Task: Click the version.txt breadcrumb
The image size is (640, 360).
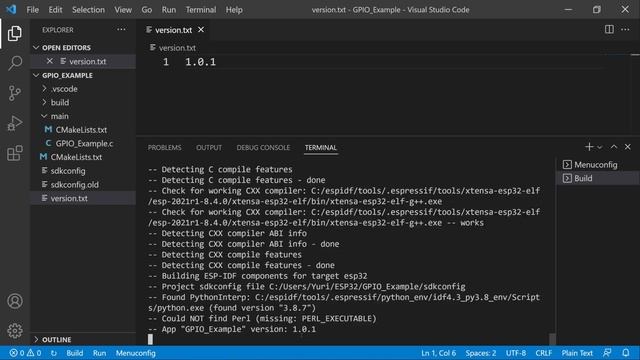Action: click(x=177, y=48)
